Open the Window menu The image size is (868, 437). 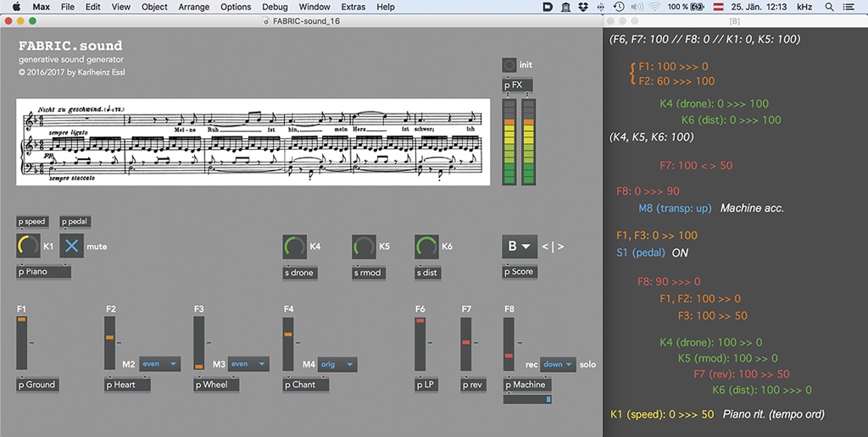(x=314, y=7)
